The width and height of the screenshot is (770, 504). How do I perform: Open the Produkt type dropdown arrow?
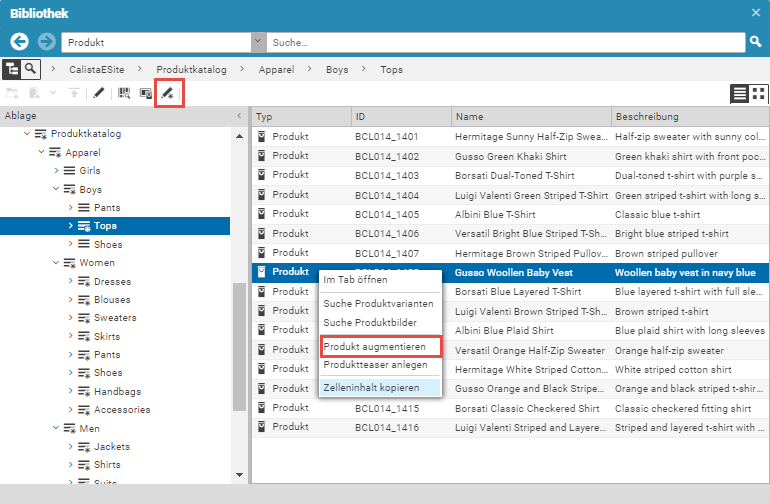coord(259,43)
